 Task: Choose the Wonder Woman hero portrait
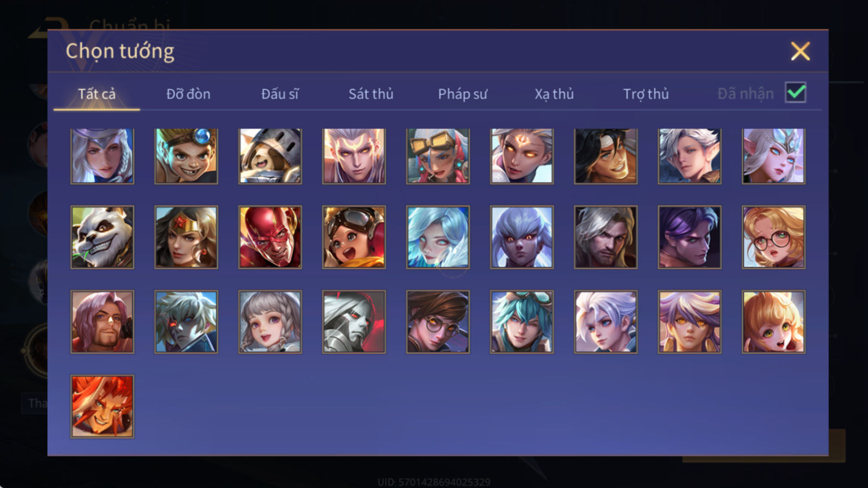(186, 237)
